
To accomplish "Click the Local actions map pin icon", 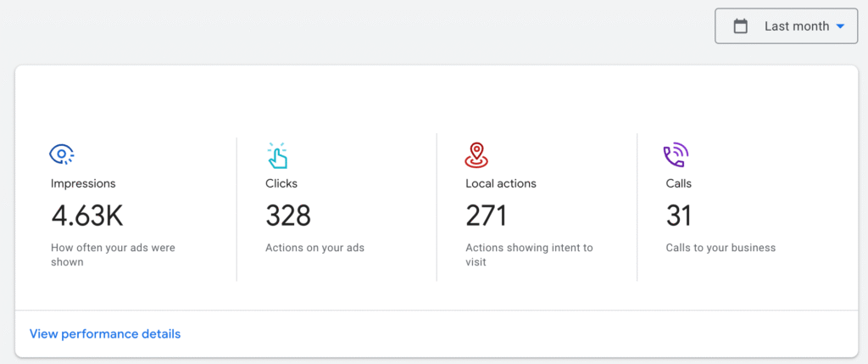I will tap(477, 154).
